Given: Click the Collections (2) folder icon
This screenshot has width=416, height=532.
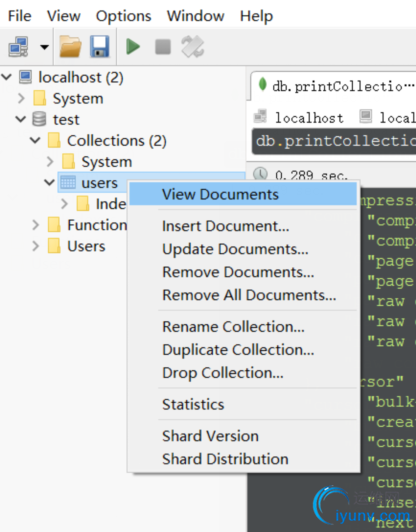Looking at the screenshot, I should (x=54, y=140).
